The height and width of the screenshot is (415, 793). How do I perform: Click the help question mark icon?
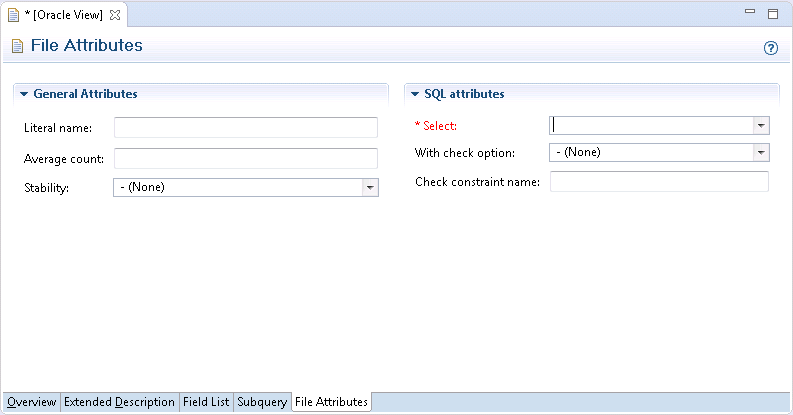771,47
